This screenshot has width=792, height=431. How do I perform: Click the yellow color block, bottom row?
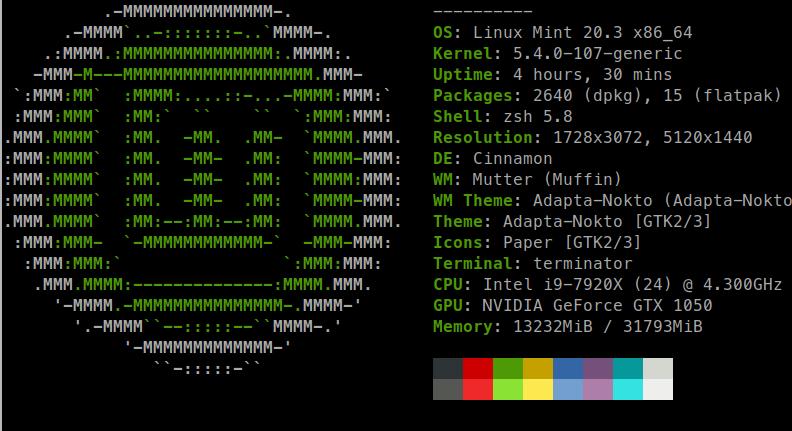click(x=538, y=389)
